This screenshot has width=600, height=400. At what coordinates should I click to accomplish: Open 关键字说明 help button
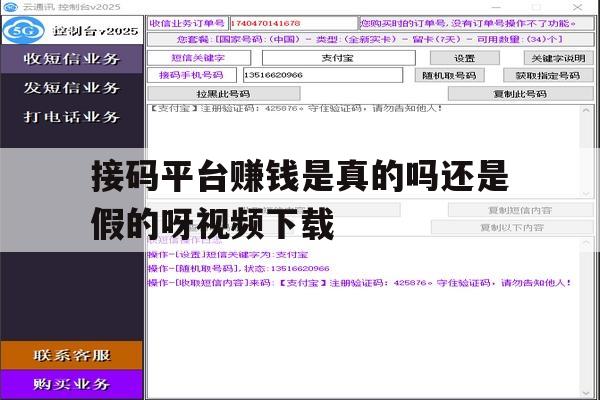click(x=558, y=58)
